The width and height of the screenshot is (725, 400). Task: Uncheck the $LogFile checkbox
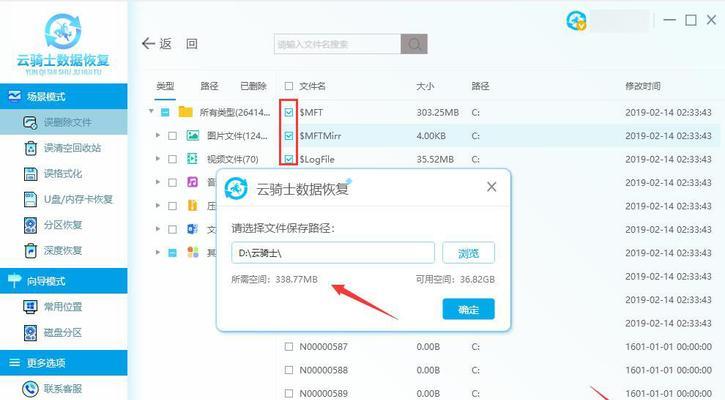289,159
